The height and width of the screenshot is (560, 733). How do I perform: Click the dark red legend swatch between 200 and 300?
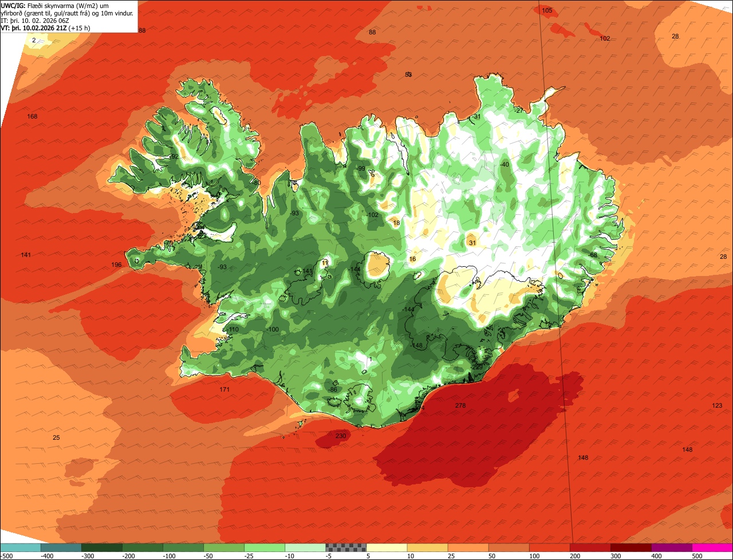[590, 547]
